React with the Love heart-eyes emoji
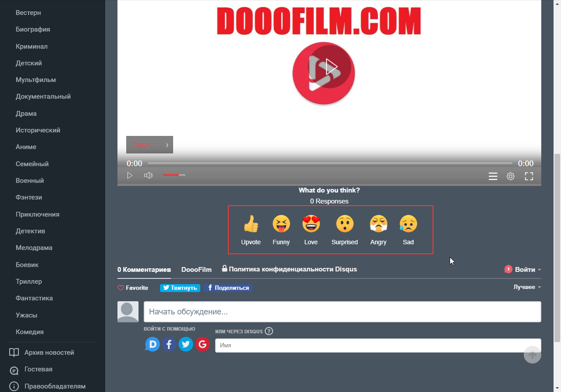Screen dimensions: 561x392 coord(311,225)
